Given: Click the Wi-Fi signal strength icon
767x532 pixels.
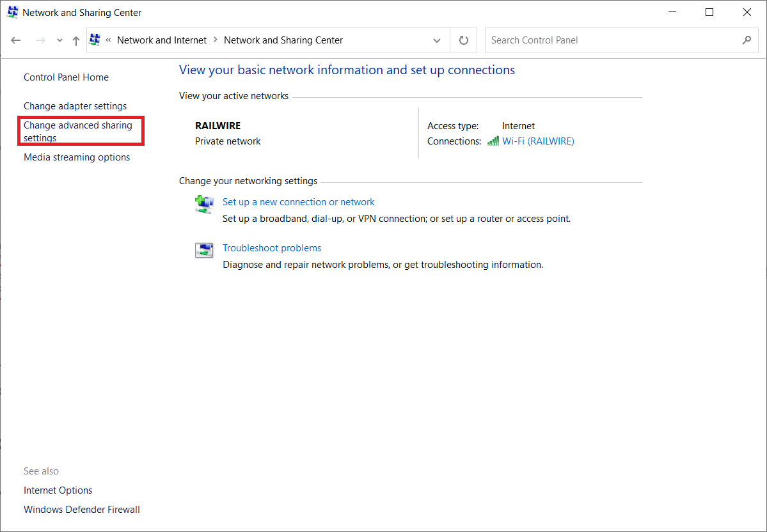Looking at the screenshot, I should click(x=493, y=141).
